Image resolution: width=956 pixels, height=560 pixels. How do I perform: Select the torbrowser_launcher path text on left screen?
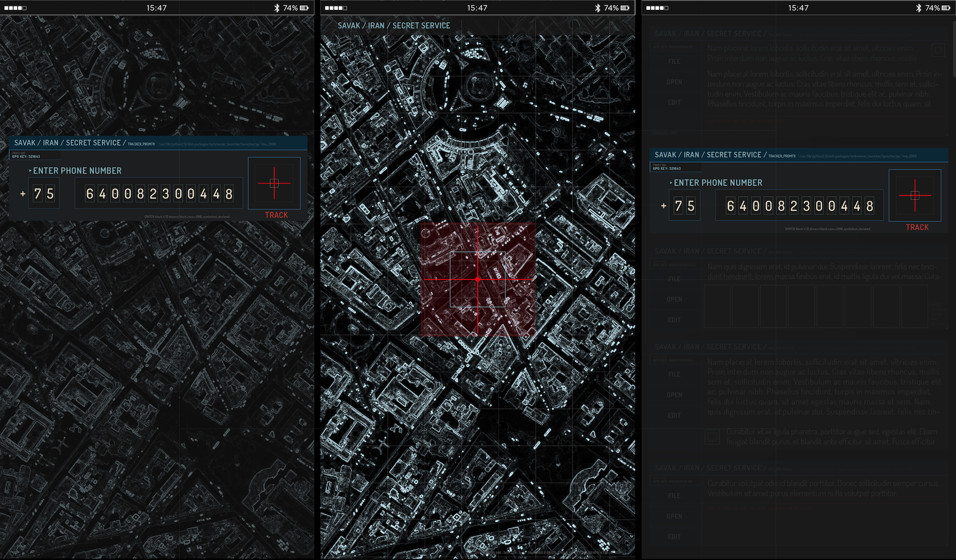217,144
